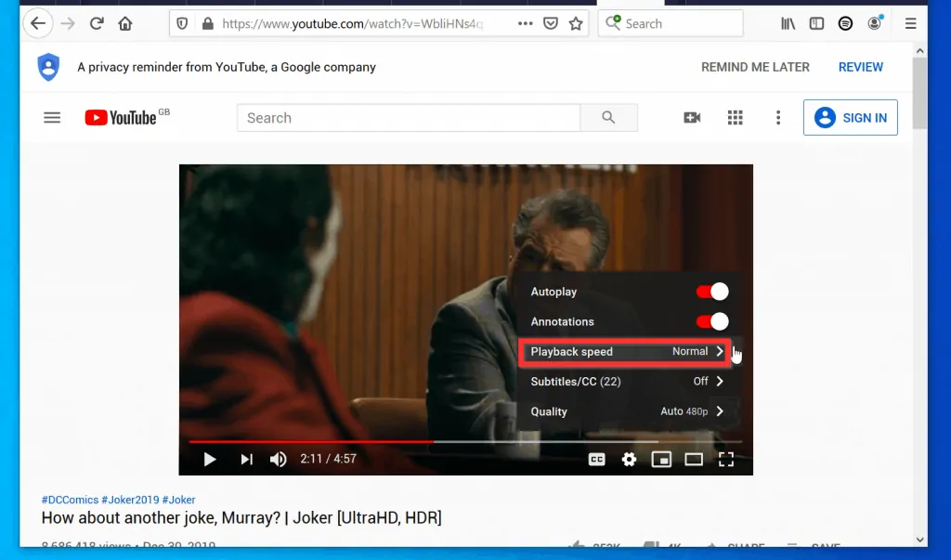951x560 pixels.
Task: Activate miniplayer icon
Action: click(x=661, y=460)
